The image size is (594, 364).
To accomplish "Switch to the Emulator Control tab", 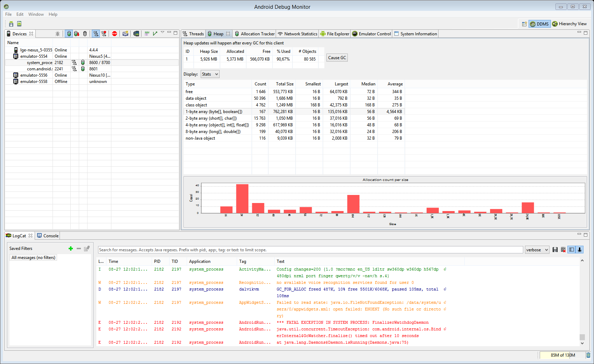I will [372, 34].
